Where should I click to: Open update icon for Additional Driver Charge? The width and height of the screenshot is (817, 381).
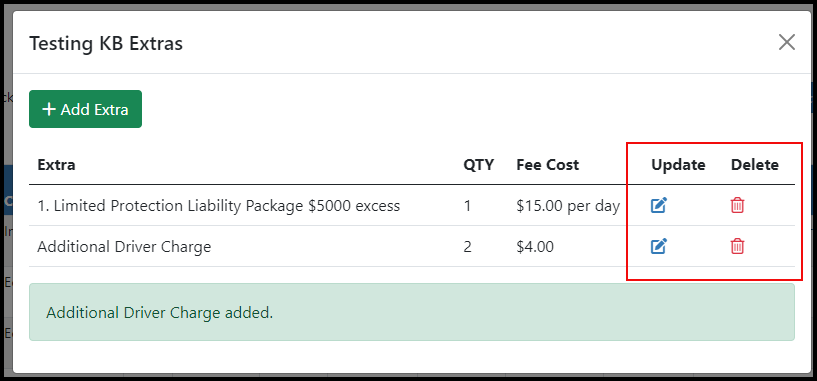[x=659, y=246]
